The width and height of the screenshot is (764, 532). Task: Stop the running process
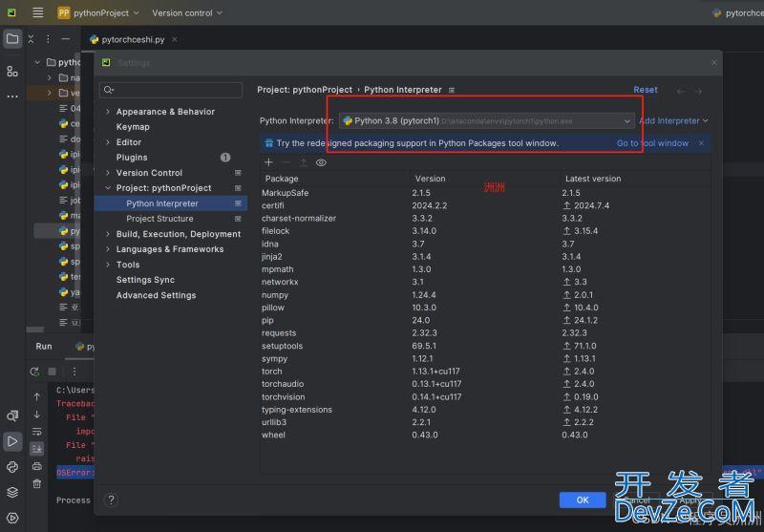[53, 372]
